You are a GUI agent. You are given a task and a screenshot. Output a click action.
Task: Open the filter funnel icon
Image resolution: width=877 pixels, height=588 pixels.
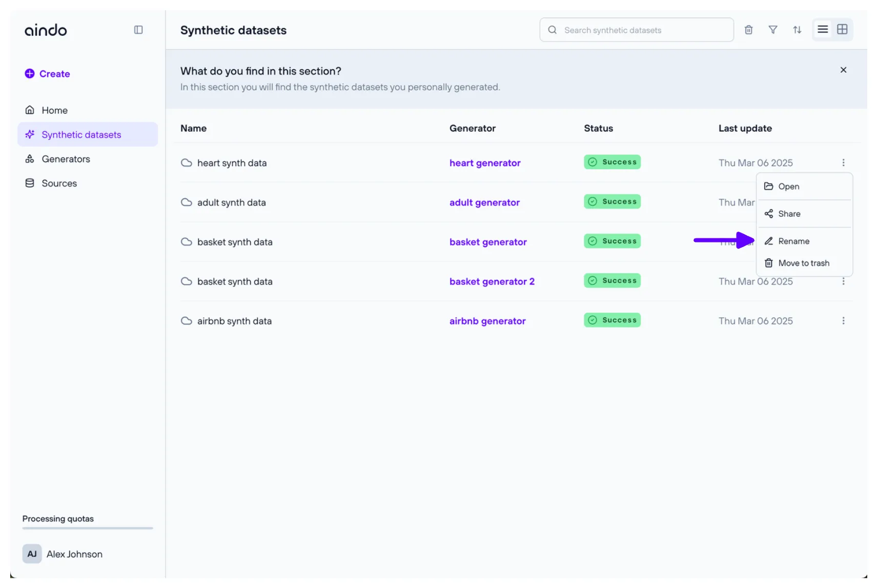(772, 30)
